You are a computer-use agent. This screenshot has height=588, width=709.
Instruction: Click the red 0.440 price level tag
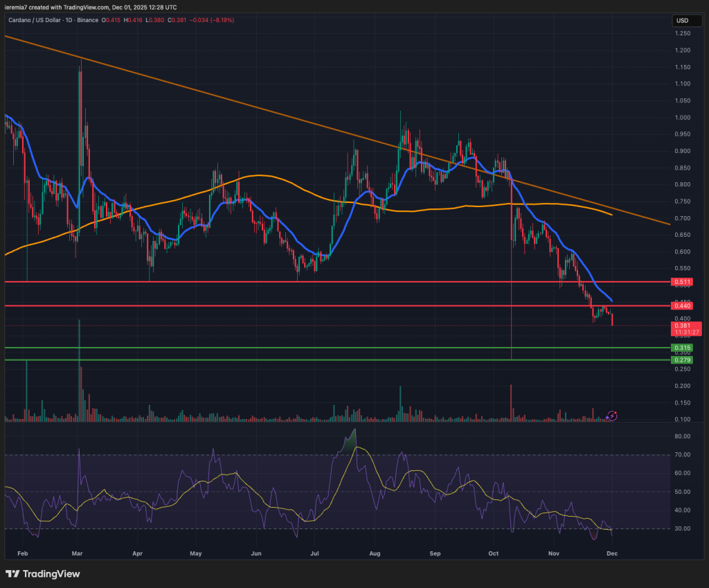click(683, 305)
